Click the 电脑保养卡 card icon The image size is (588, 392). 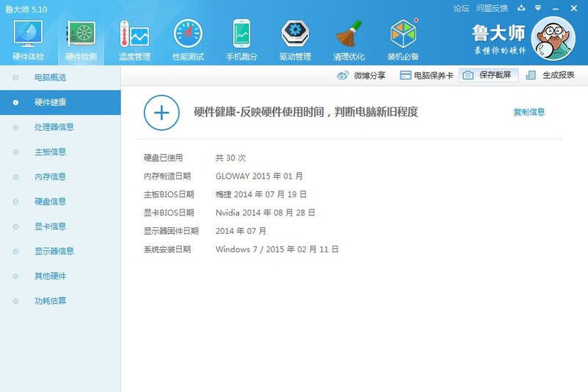tap(406, 76)
